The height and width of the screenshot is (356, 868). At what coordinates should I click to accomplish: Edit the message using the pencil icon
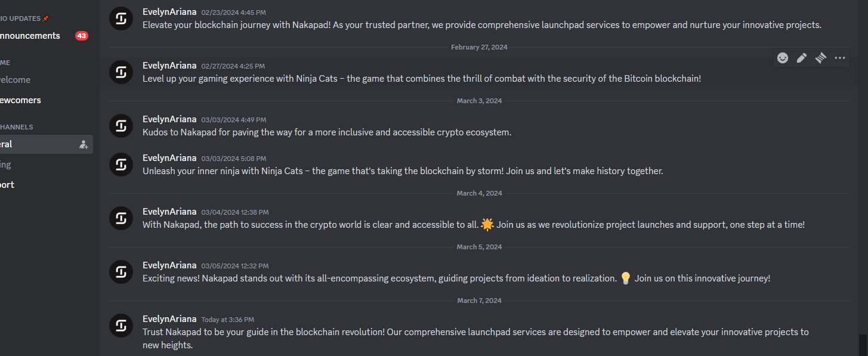click(802, 58)
